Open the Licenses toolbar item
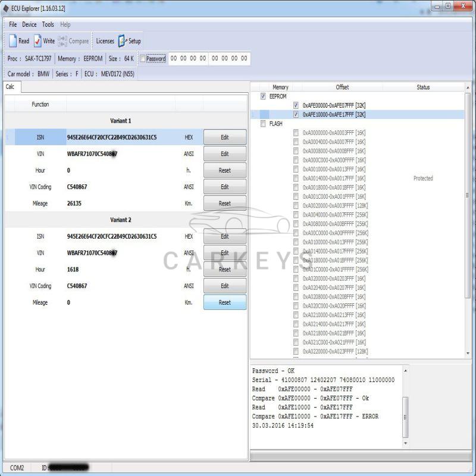Image resolution: width=476 pixels, height=476 pixels. point(105,41)
